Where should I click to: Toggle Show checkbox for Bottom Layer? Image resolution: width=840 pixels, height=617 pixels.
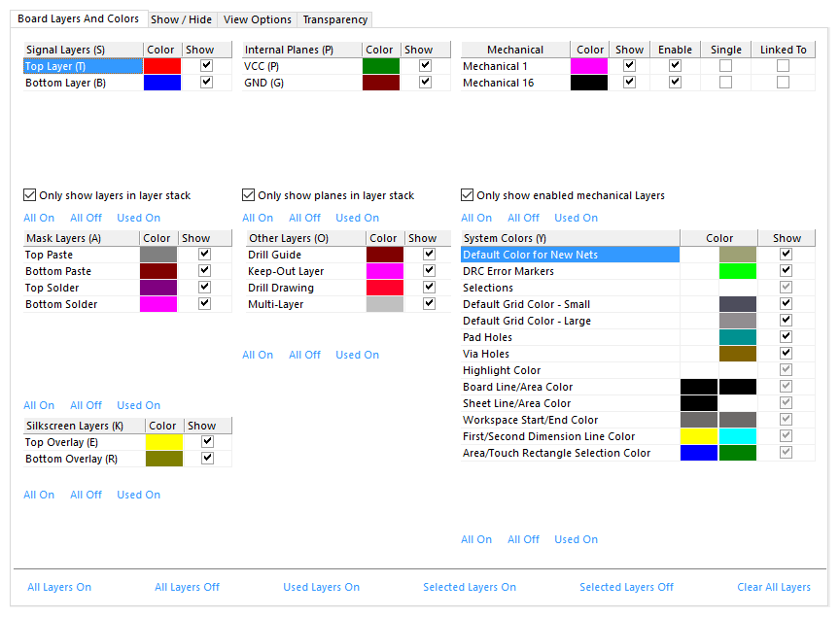point(207,83)
